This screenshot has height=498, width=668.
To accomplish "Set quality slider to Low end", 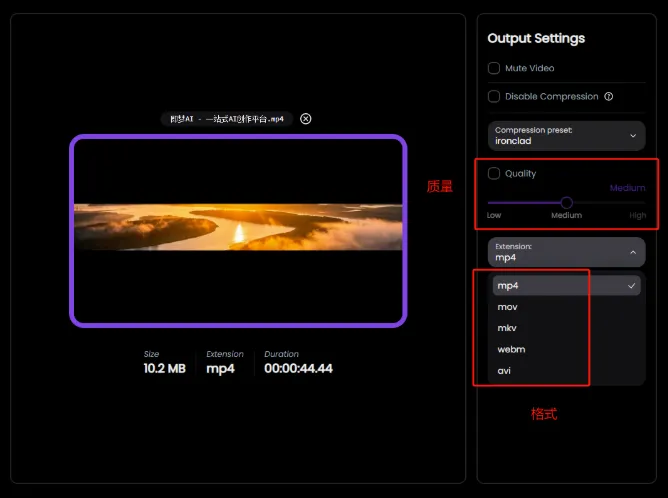I will click(x=491, y=203).
